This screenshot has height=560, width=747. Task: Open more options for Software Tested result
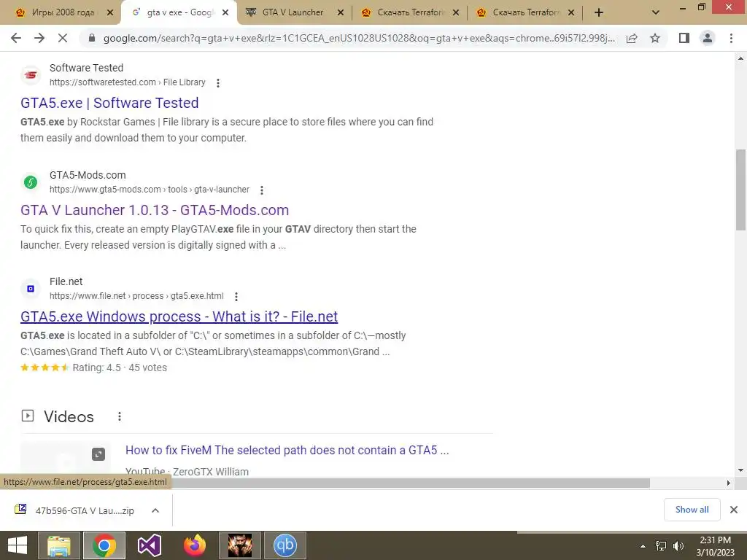[x=218, y=83]
